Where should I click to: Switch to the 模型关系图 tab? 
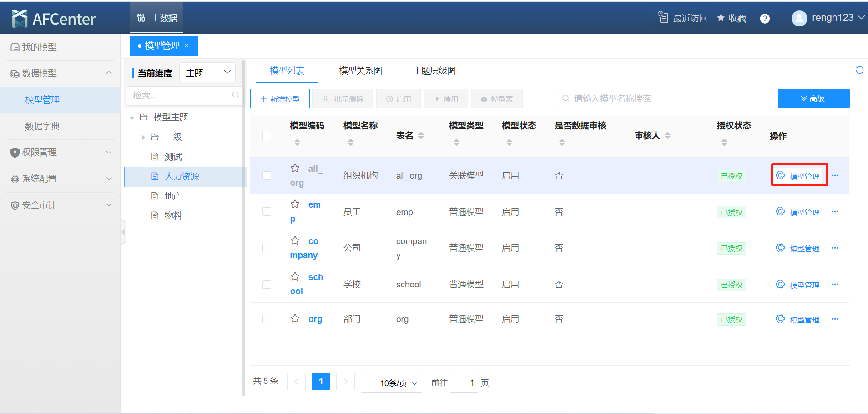coord(361,71)
